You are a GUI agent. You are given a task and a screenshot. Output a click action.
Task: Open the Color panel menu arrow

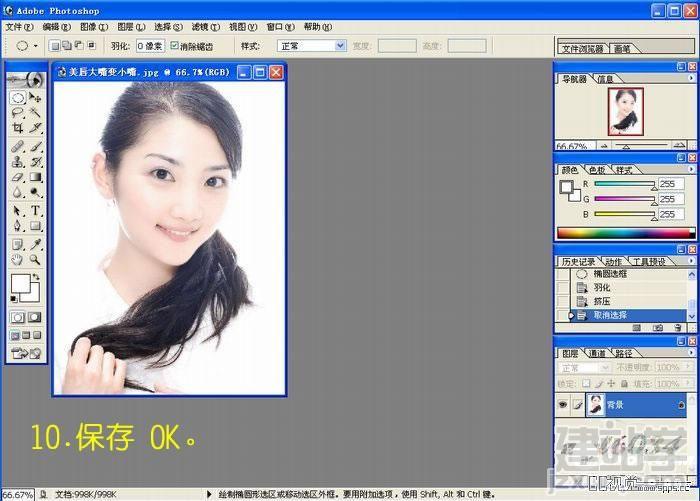(691, 169)
